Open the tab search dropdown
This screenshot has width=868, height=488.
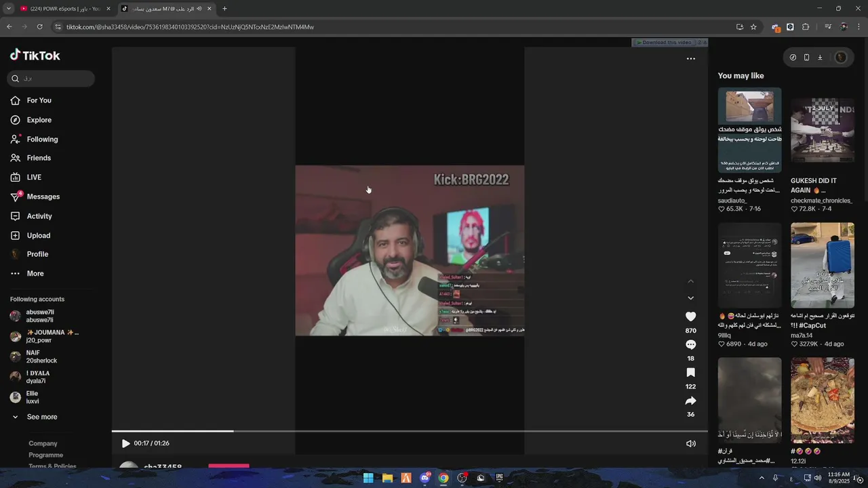(8, 9)
